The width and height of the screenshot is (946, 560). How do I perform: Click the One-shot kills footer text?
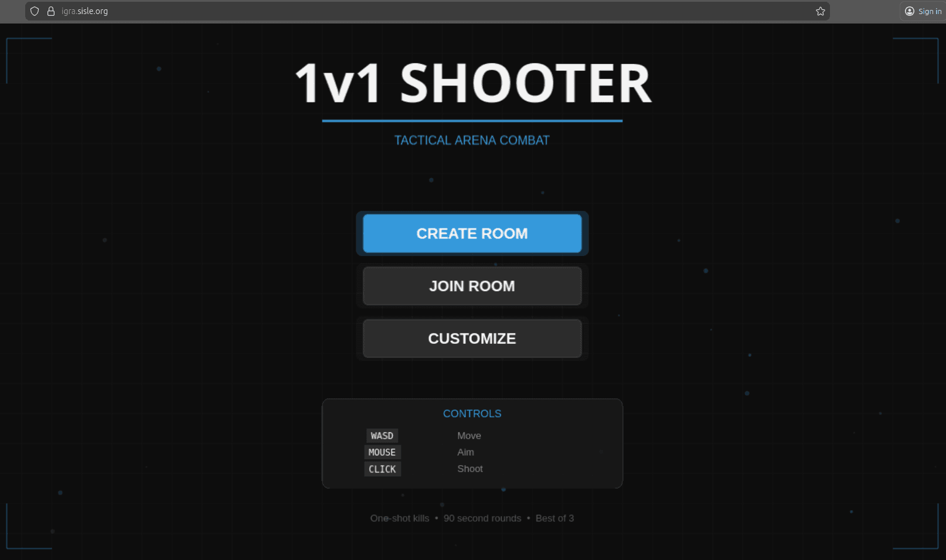point(399,518)
